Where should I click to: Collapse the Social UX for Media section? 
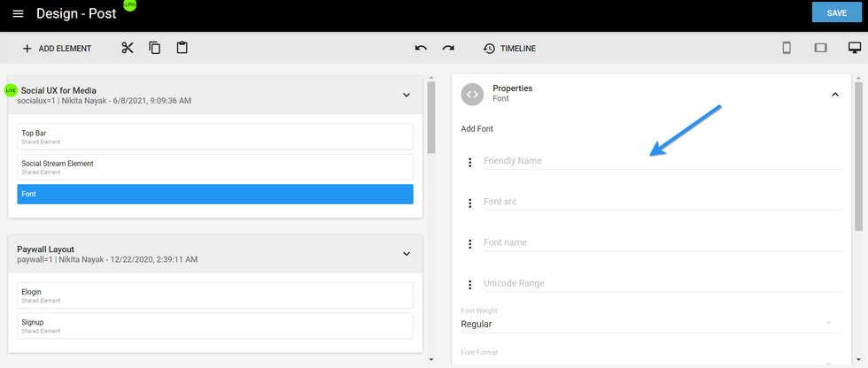[x=407, y=95]
